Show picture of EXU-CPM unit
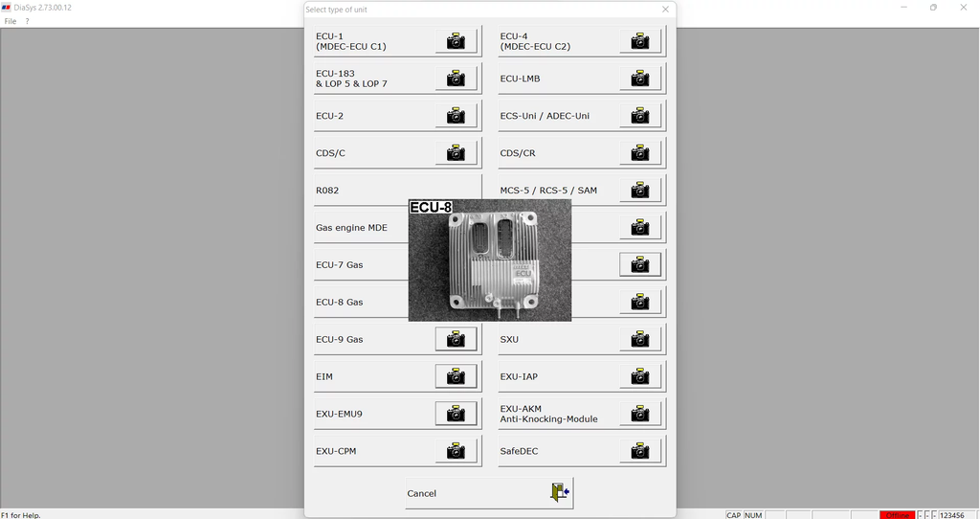 [x=456, y=451]
